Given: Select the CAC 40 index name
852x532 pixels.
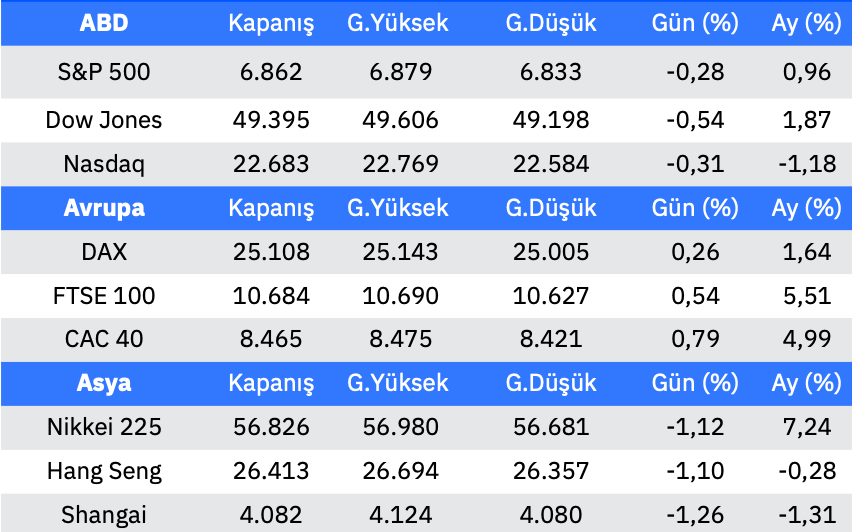Looking at the screenshot, I should click(104, 339).
